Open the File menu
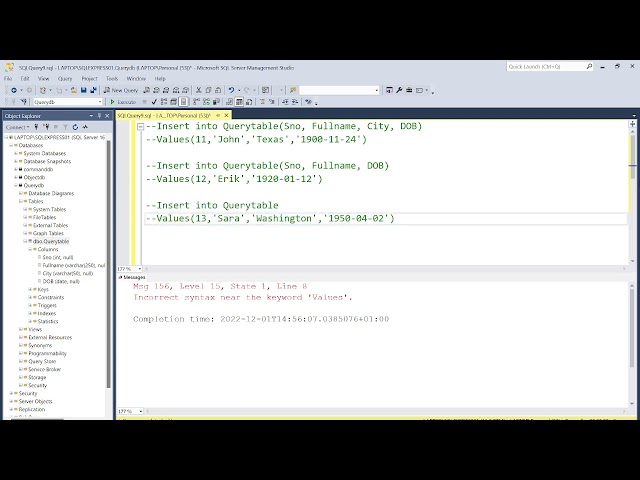The height and width of the screenshot is (480, 640). tap(8, 78)
